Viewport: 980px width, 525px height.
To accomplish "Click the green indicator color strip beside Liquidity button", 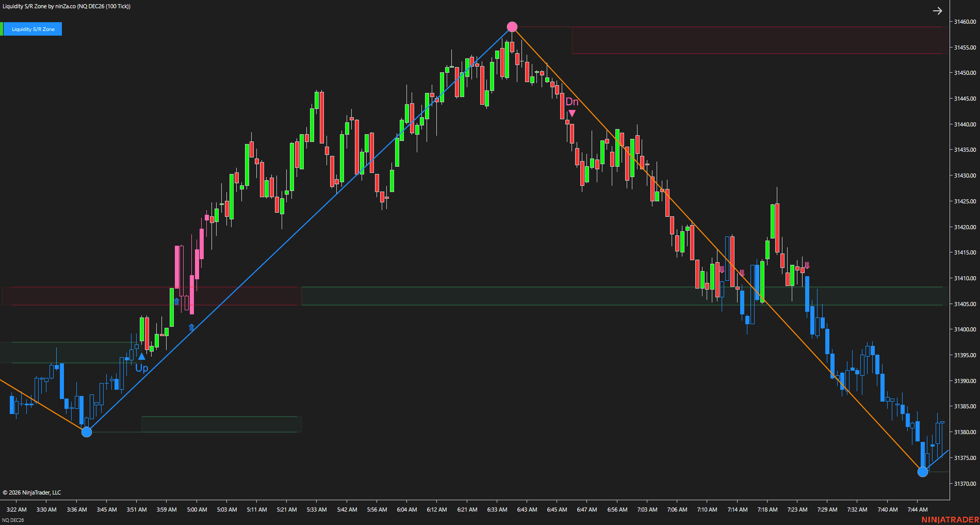I will pyautogui.click(x=2, y=29).
